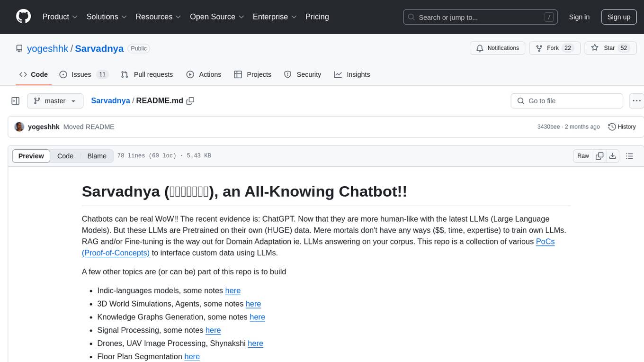
Task: Open the master branch dropdown
Action: [x=55, y=101]
